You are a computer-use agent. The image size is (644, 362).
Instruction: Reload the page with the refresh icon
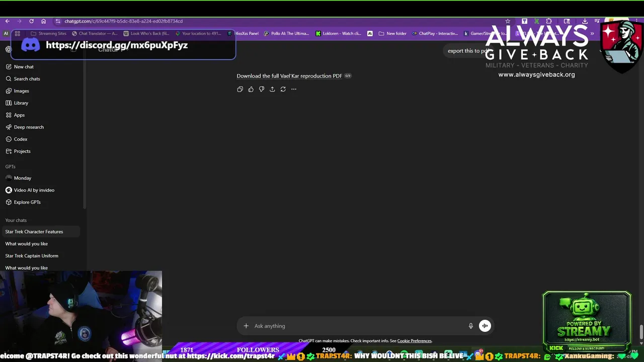point(31,21)
